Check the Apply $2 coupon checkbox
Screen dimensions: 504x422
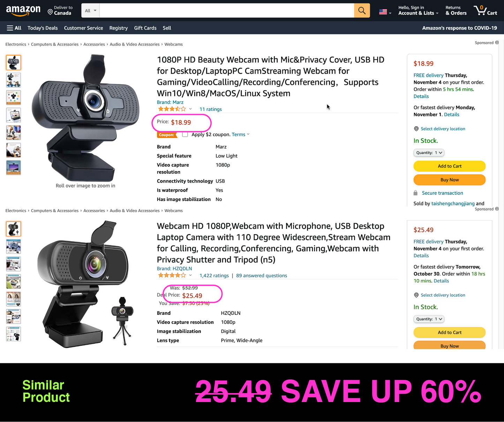click(x=185, y=134)
